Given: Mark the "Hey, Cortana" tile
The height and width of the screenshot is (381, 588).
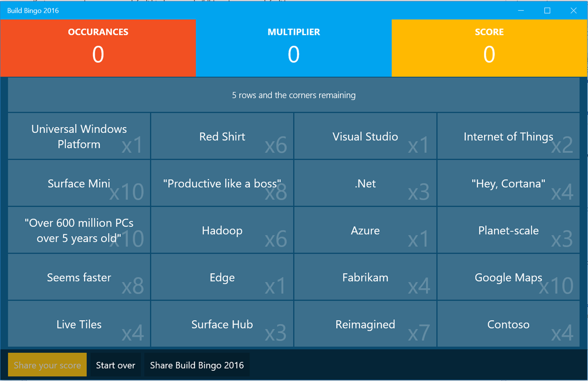Looking at the screenshot, I should 508,183.
